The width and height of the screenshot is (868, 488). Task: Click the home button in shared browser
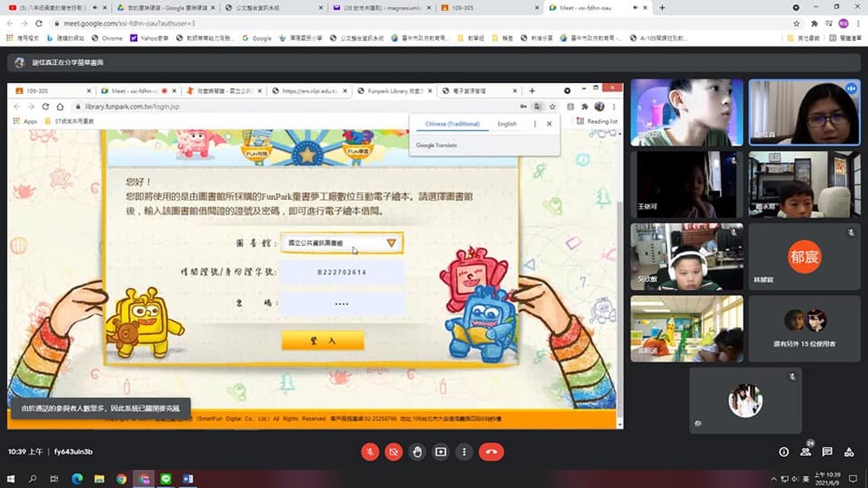pos(60,106)
